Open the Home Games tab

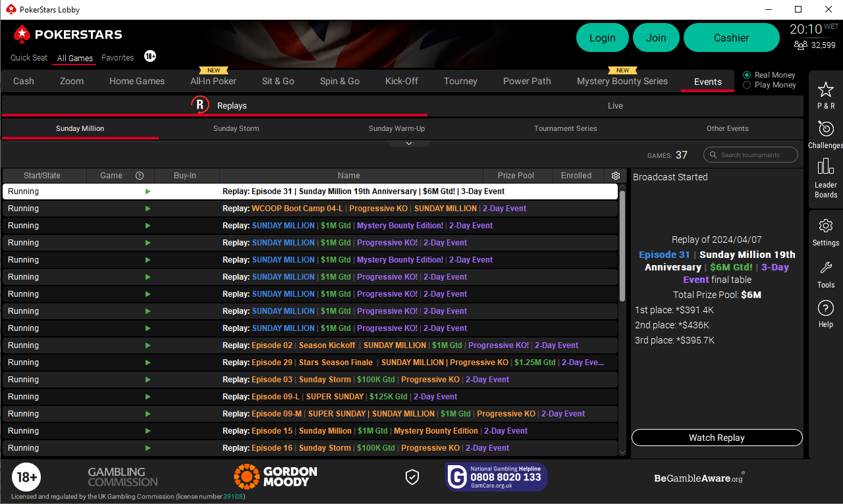point(137,81)
